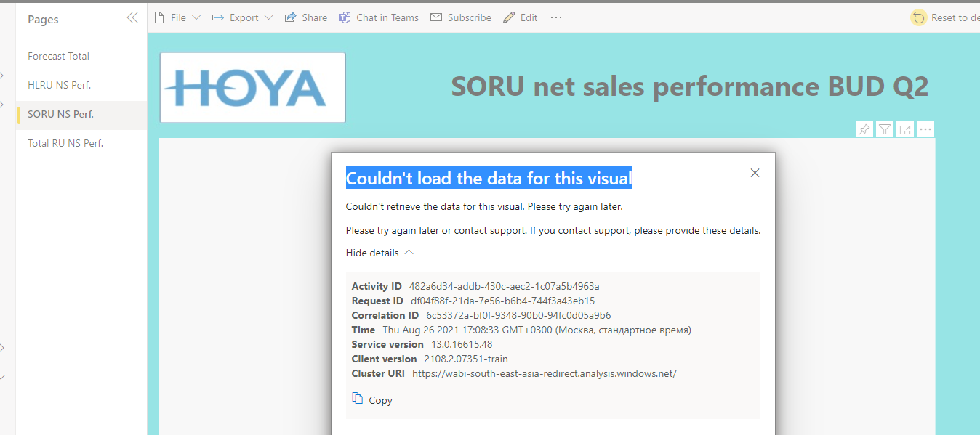
Task: Expand the File dropdown chevron
Action: [196, 17]
